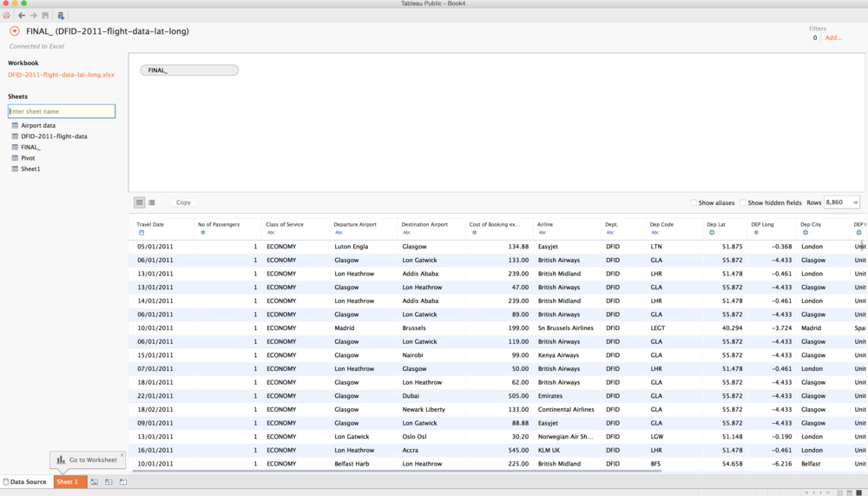Open the Data Source tab
Screen dimensions: 868x496
point(25,481)
